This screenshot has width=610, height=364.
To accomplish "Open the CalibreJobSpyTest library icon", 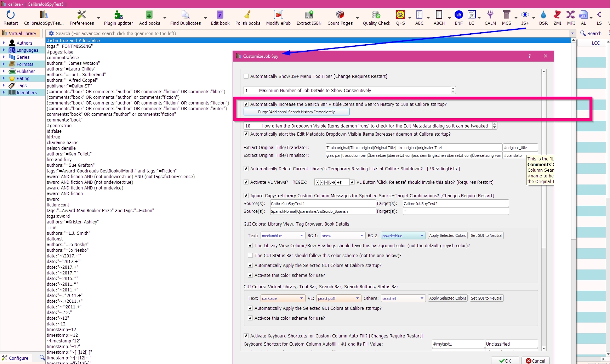I will coord(44,15).
